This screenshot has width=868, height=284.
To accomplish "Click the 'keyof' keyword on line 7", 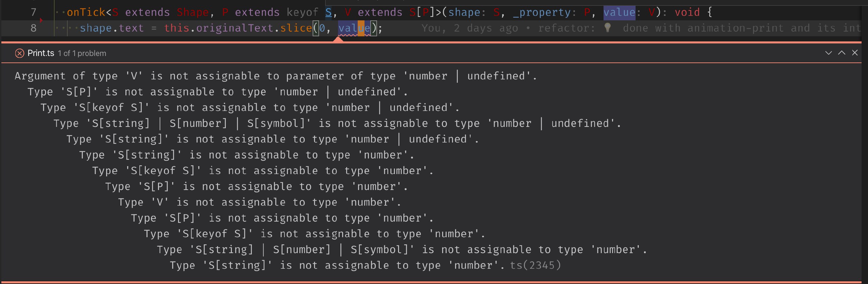I will point(302,12).
